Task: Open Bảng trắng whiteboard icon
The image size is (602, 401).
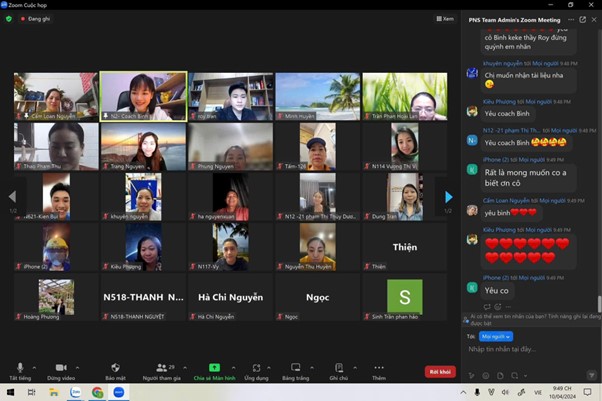Action: pyautogui.click(x=295, y=367)
